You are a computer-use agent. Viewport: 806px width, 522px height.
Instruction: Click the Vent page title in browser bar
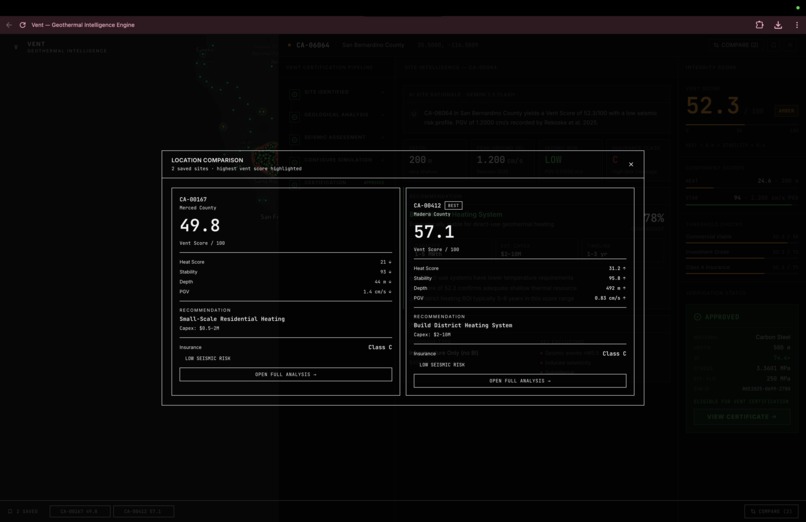tap(83, 25)
